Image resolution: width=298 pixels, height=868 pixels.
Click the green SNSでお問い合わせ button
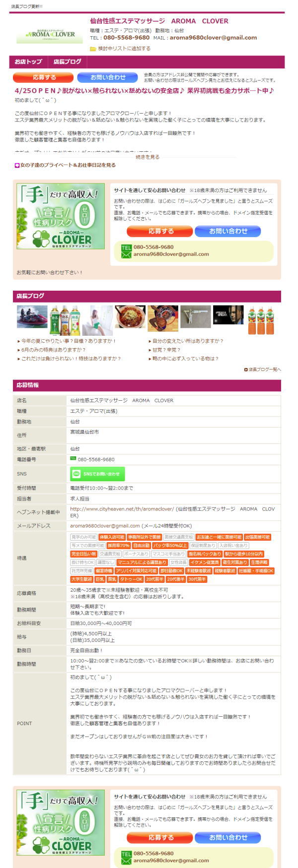(x=97, y=474)
